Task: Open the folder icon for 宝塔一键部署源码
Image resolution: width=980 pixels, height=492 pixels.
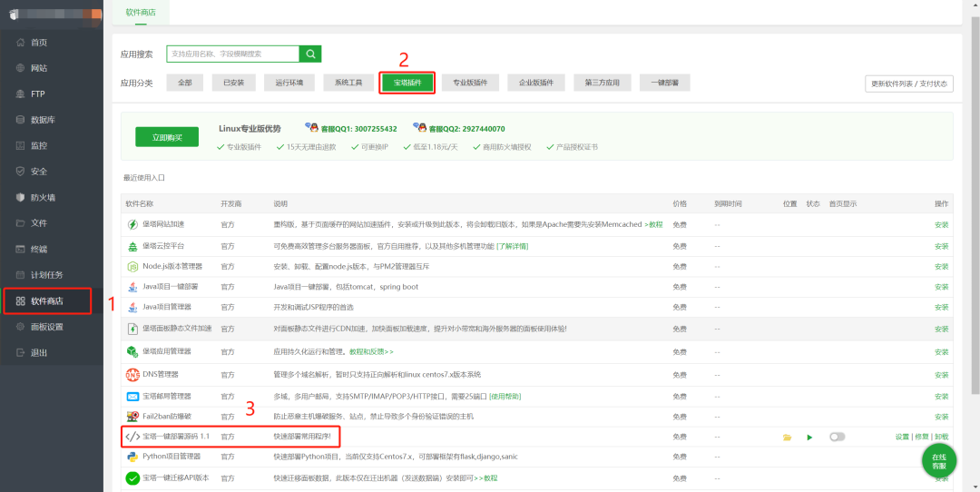Action: click(787, 437)
